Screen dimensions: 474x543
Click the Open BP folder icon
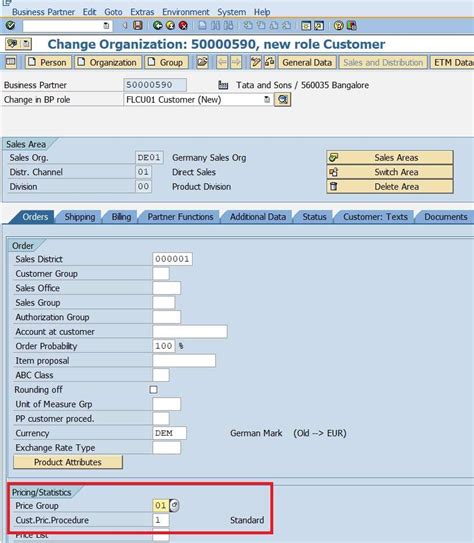click(x=202, y=62)
